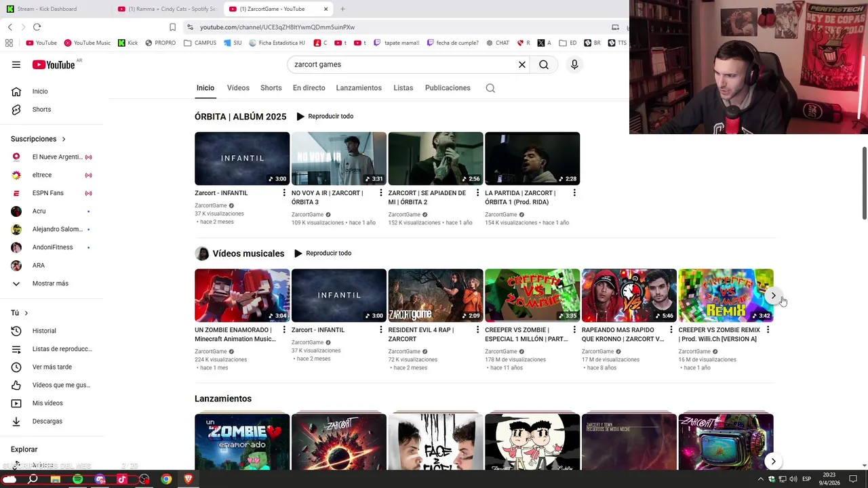
Task: Open the YouTube hamburger guide menu
Action: pos(16,64)
